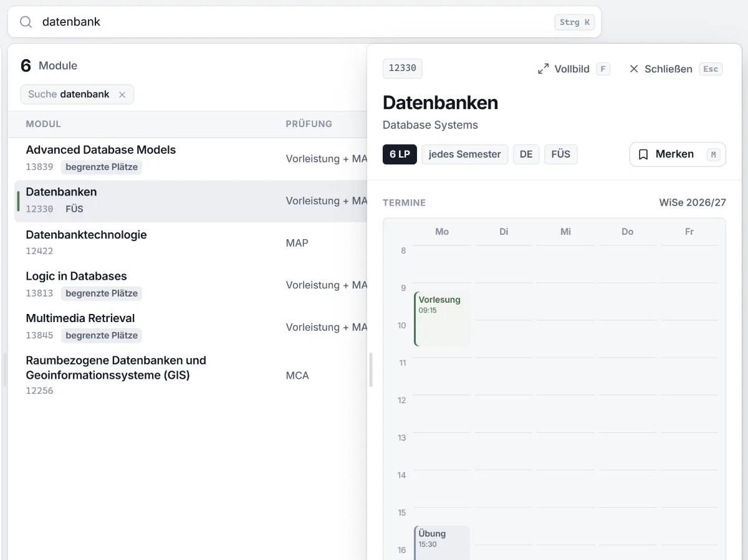
Task: Click the WiSe 2026/27 semester label
Action: coord(693,202)
